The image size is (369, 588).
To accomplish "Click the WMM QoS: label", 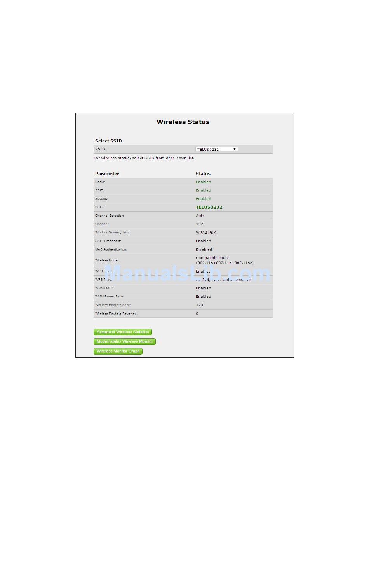I will (104, 288).
